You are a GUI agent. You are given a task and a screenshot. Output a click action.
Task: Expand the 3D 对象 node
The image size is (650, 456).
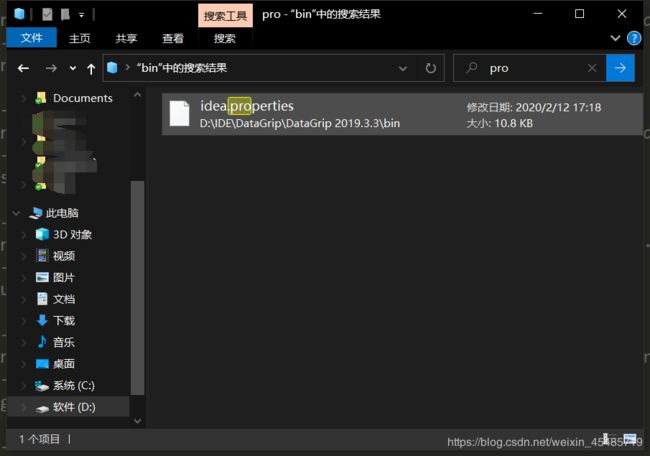[x=23, y=235]
